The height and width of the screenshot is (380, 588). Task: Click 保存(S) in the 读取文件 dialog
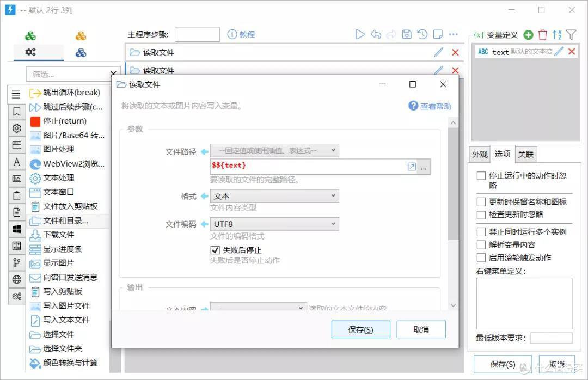[361, 329]
